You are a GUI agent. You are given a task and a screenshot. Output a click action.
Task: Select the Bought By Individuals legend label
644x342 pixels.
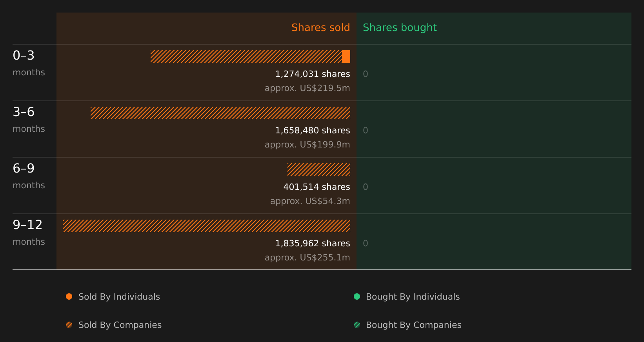(x=413, y=297)
